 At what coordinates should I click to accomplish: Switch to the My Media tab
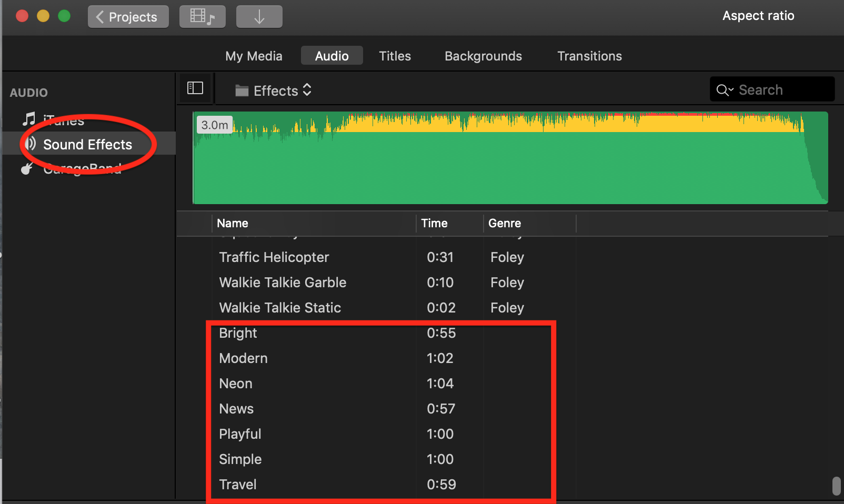pos(254,56)
